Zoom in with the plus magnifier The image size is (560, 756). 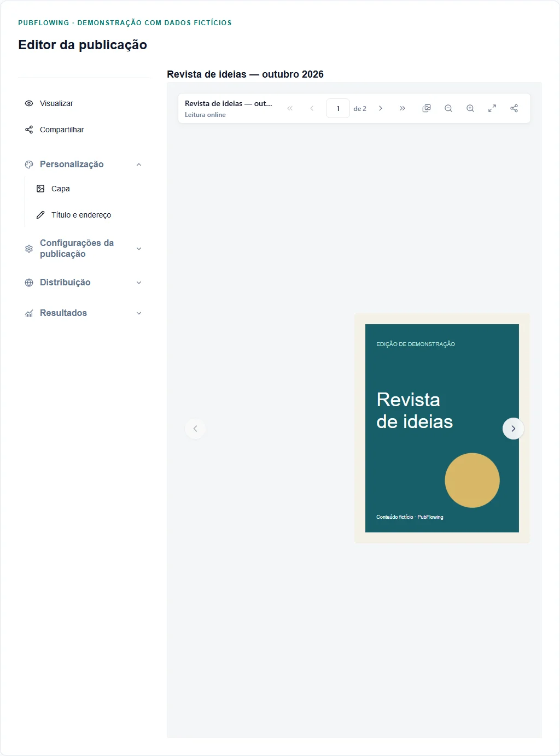pyautogui.click(x=470, y=108)
